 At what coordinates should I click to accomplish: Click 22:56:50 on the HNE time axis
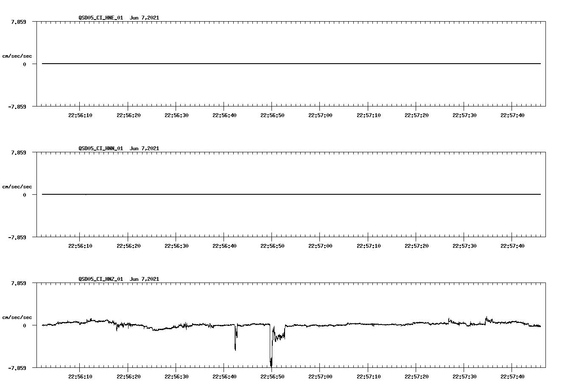tap(272, 115)
